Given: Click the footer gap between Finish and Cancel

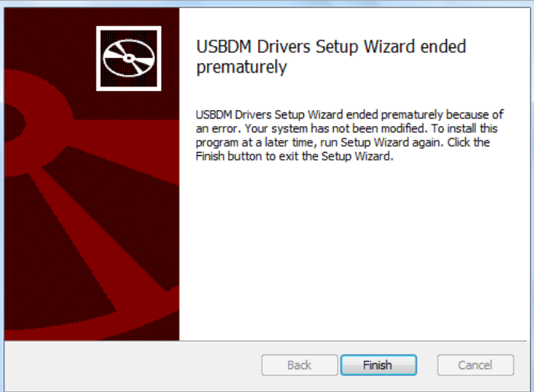Looking at the screenshot, I should point(427,365).
